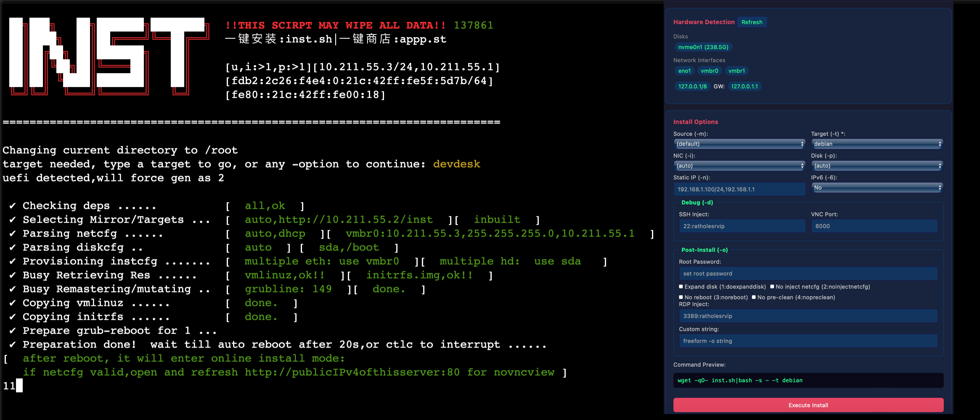Select the vmbr0 network interface chip
Screen dimensions: 980x420
point(709,71)
